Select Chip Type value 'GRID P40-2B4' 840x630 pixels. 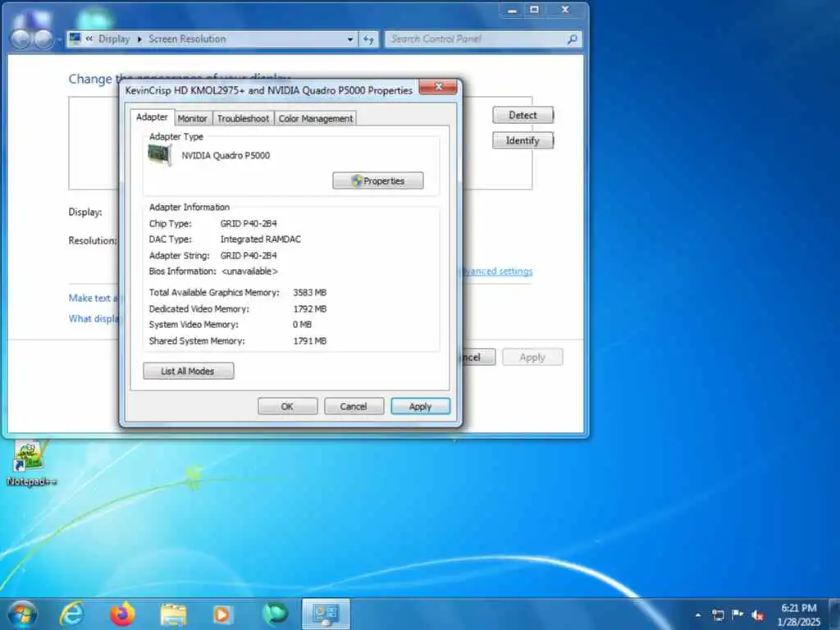(249, 223)
